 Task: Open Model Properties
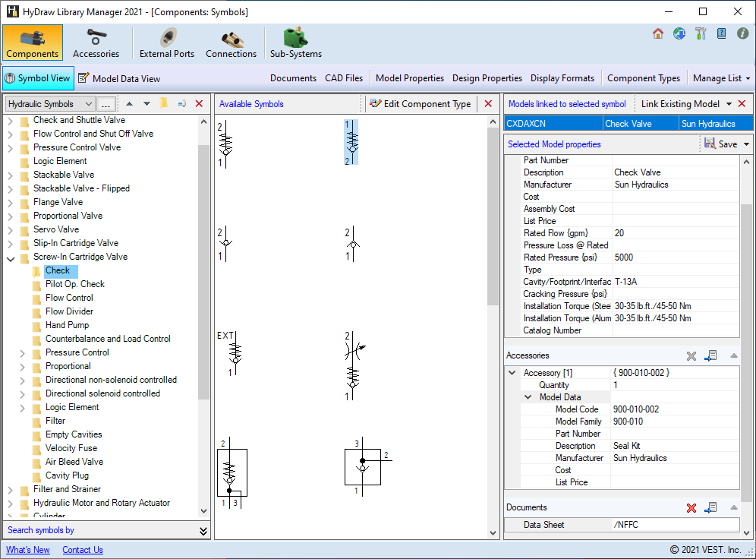point(410,78)
